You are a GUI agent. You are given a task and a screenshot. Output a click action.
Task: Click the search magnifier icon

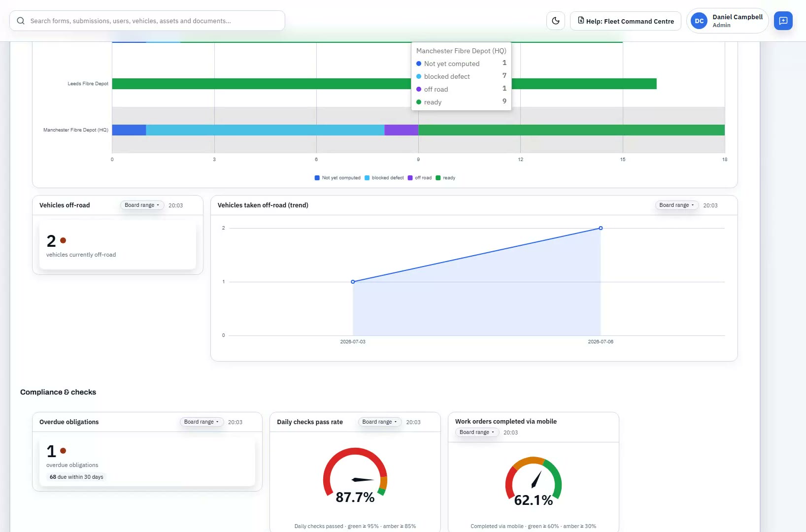click(x=21, y=21)
